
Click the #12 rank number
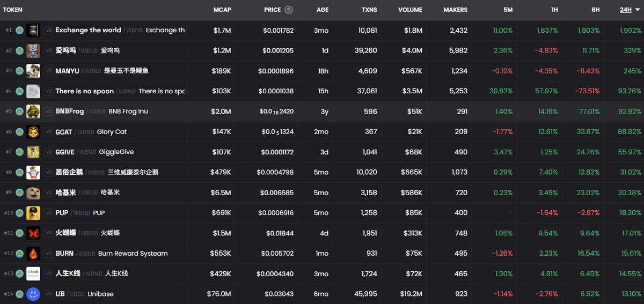[x=9, y=254]
